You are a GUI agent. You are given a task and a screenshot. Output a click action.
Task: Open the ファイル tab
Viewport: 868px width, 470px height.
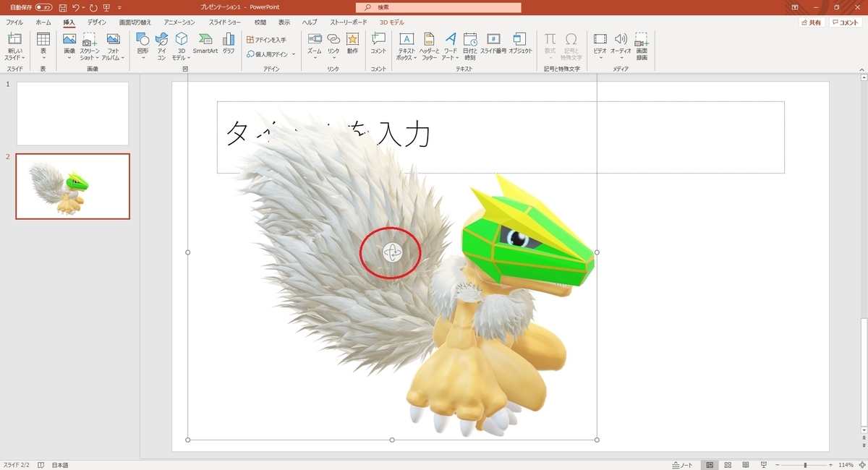pos(14,22)
